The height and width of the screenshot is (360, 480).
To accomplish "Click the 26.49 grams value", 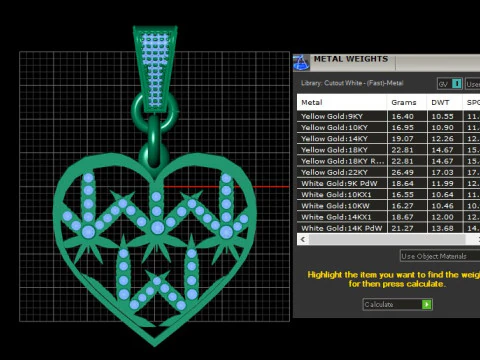I will point(403,172).
